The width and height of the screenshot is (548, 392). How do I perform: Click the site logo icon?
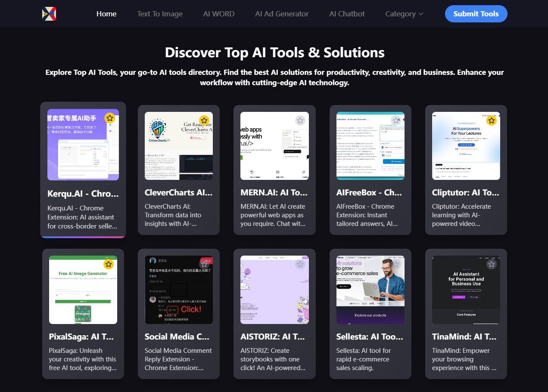click(x=49, y=14)
